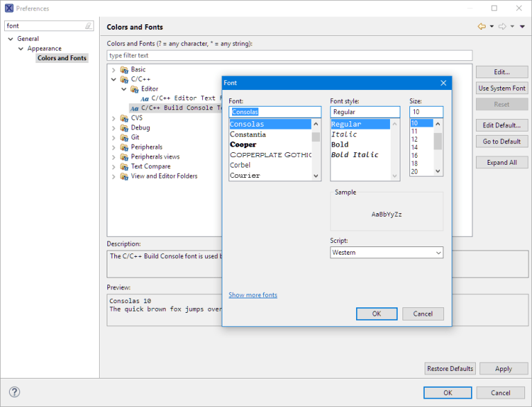The width and height of the screenshot is (532, 407).
Task: Collapse the Appearance tree node
Action: 21,49
